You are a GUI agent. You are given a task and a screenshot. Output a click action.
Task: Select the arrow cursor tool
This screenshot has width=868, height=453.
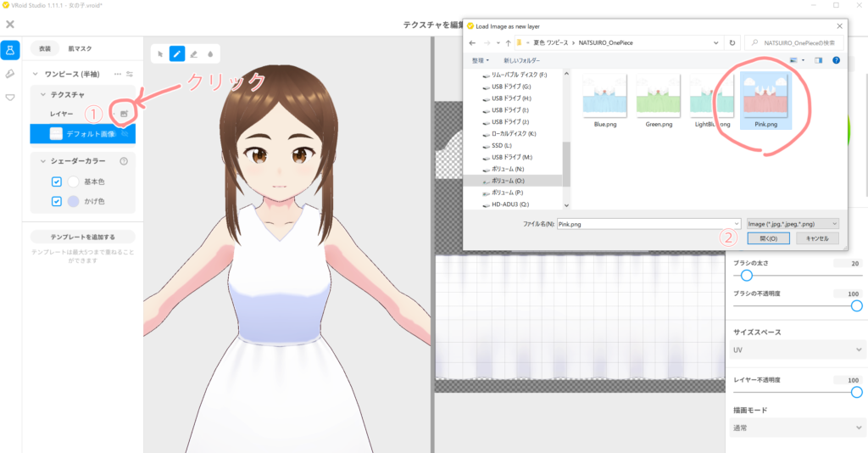pos(161,53)
